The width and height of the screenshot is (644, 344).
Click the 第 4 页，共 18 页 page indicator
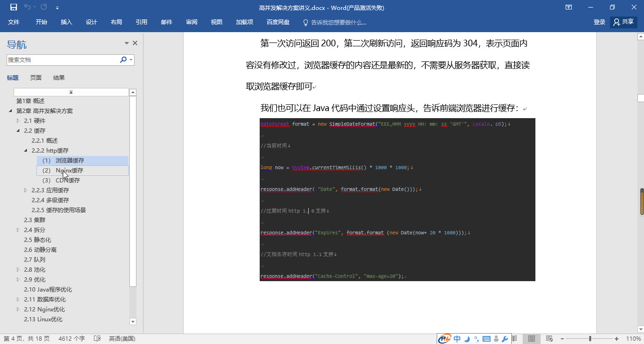pyautogui.click(x=27, y=339)
